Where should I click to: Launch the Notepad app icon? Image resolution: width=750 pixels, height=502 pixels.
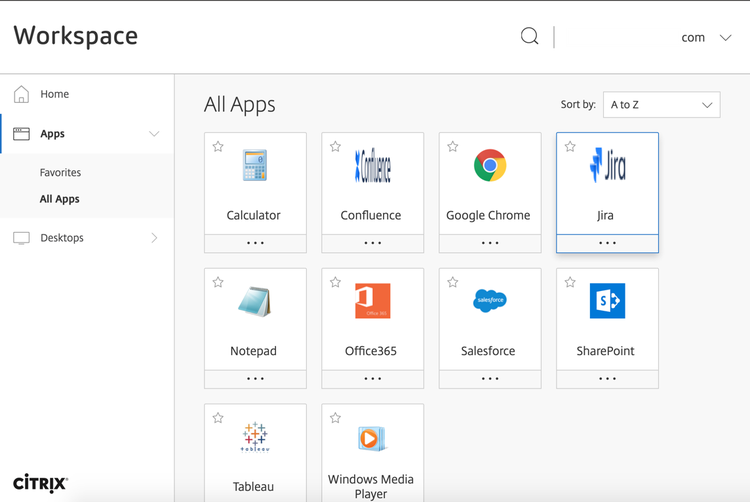pyautogui.click(x=255, y=301)
